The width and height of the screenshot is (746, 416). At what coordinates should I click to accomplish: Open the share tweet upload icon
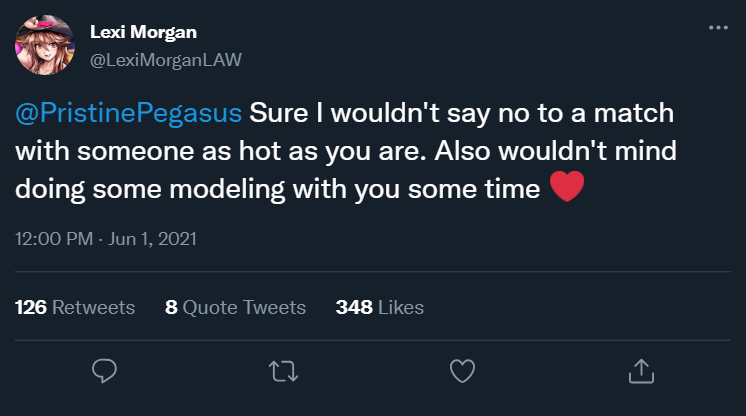tap(640, 371)
